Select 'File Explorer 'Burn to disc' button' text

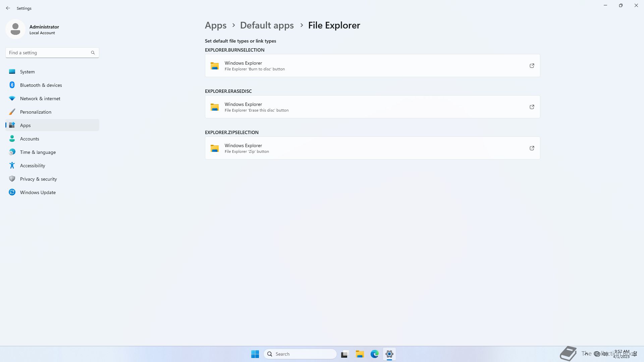[x=255, y=69]
